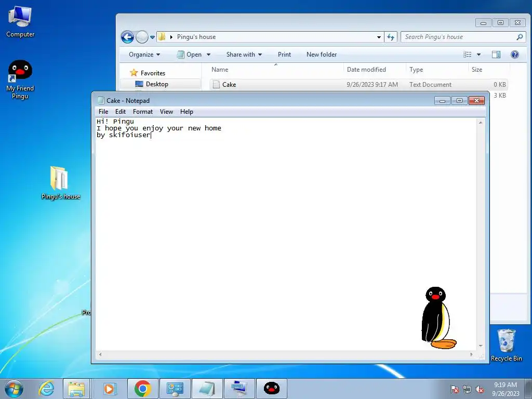Click the Open button in Explorer toolbar
This screenshot has height=399, width=532.
pyautogui.click(x=190, y=55)
